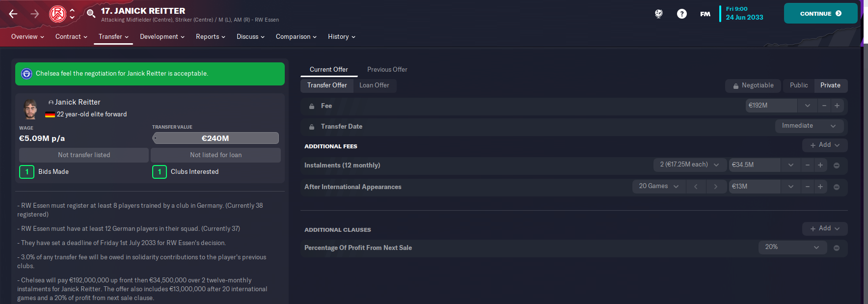Click the €240M transfer value bar

[x=216, y=138]
